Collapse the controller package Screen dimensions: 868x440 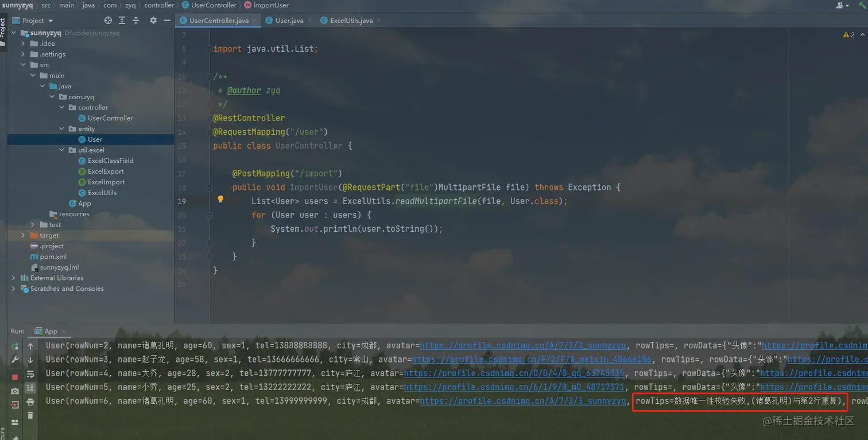[x=61, y=107]
